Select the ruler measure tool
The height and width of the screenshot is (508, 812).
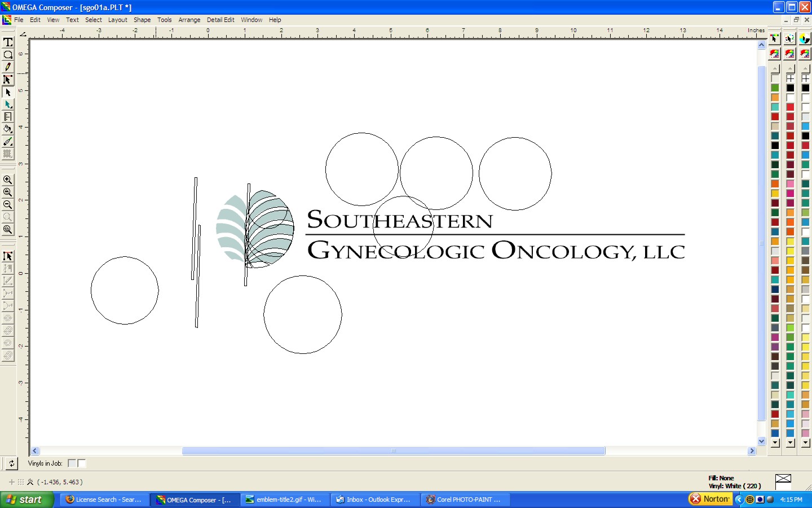coord(8,117)
